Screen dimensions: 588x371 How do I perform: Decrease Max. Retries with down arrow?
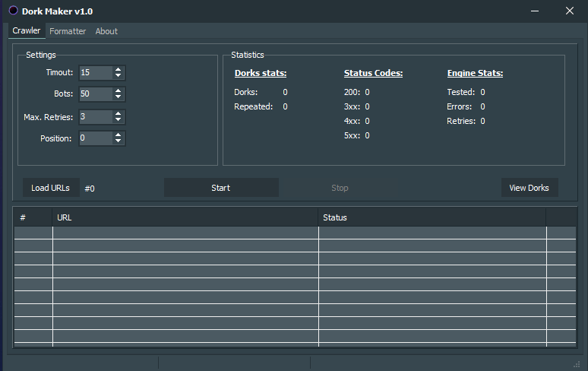point(118,119)
